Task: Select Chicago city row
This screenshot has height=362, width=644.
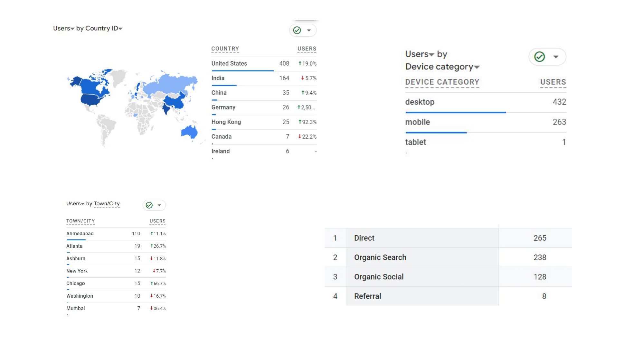Action: (x=116, y=284)
